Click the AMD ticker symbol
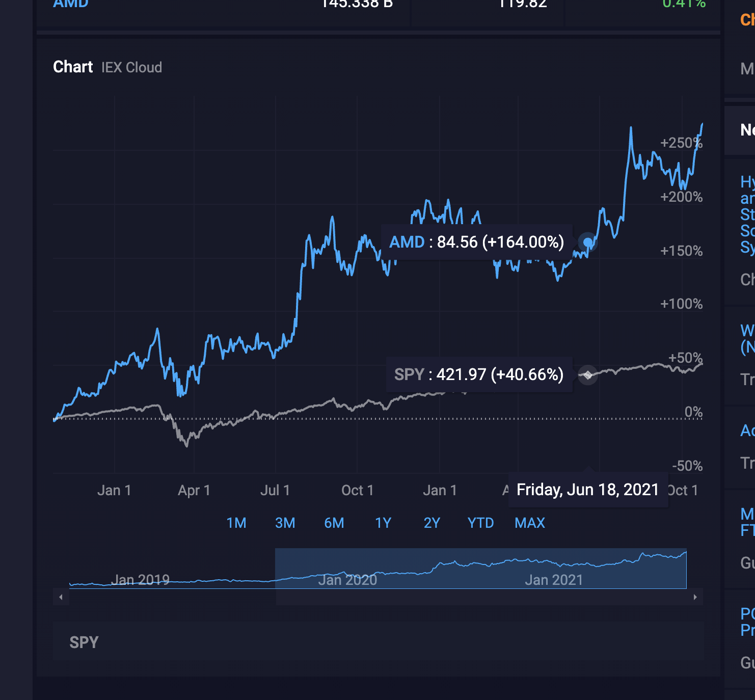The image size is (755, 700). pyautogui.click(x=70, y=4)
